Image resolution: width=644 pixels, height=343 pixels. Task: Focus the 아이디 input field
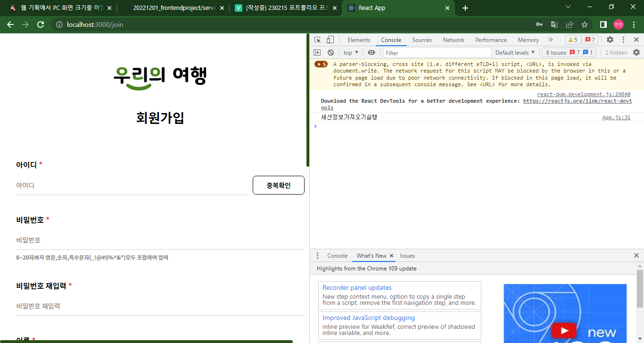point(132,185)
